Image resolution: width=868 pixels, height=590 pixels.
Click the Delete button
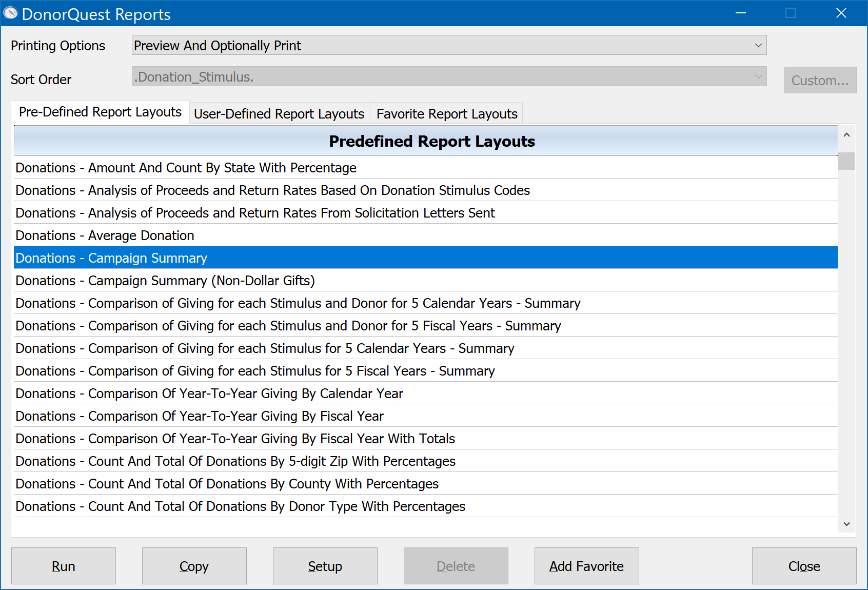[456, 566]
